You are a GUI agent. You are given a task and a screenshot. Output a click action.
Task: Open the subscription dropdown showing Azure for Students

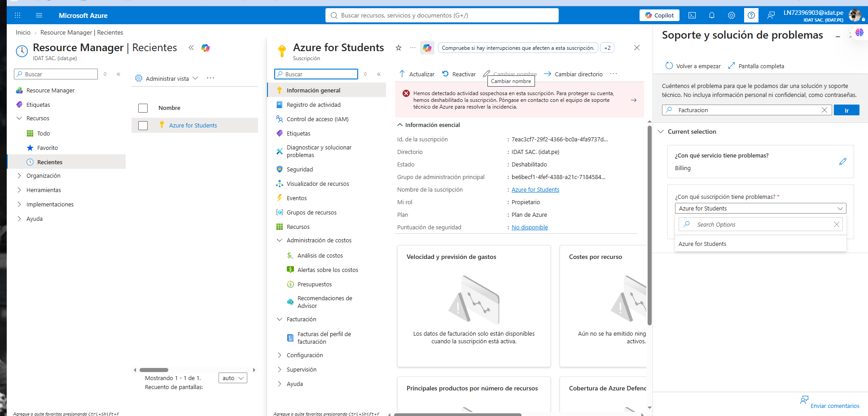tap(760, 208)
